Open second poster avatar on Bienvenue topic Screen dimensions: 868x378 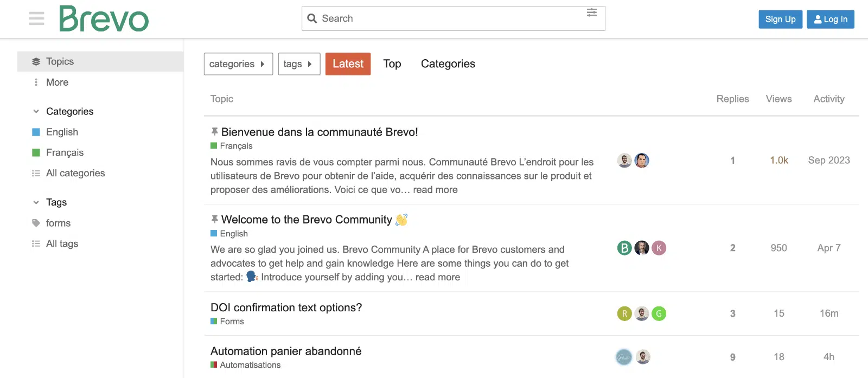tap(642, 161)
